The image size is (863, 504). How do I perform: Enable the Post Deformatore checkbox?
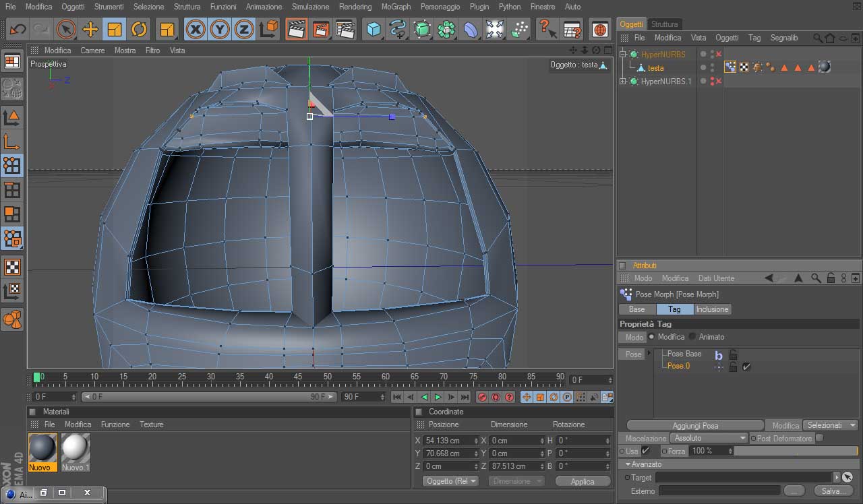click(x=819, y=438)
